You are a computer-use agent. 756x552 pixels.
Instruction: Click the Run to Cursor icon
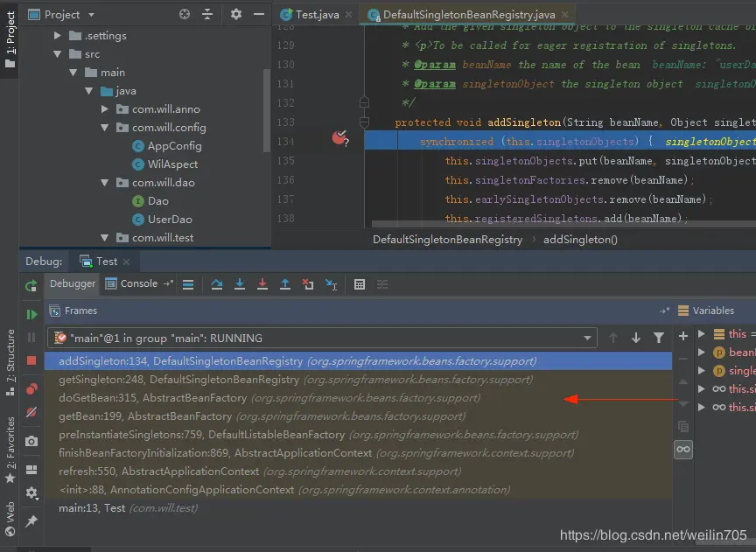pyautogui.click(x=332, y=285)
